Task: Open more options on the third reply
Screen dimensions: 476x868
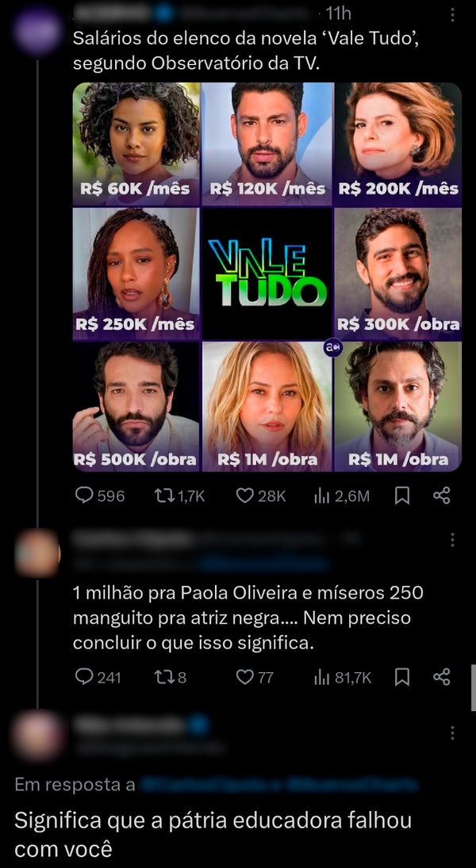Action: click(453, 733)
